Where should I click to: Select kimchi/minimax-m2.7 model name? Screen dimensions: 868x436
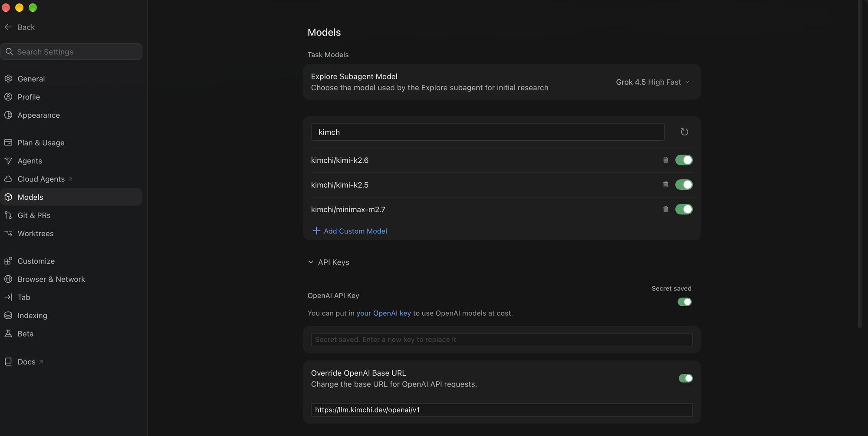pos(348,209)
